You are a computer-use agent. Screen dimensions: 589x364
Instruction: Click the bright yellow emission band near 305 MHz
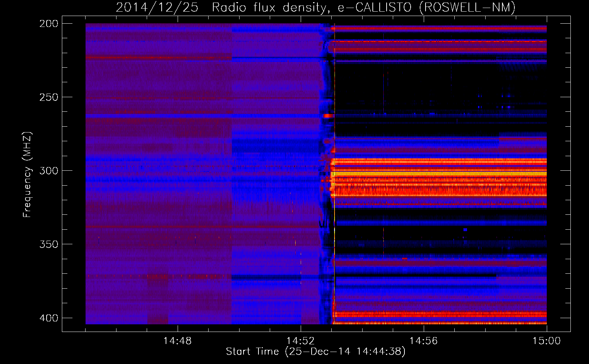click(440, 174)
